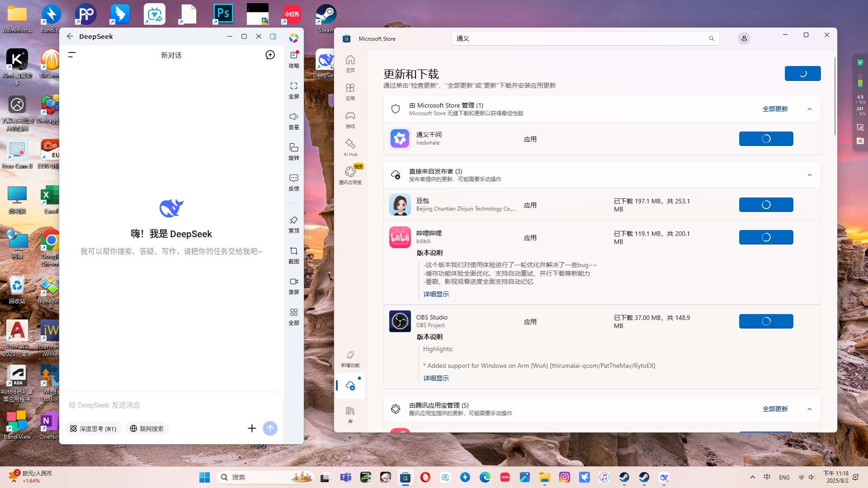Click update button for 通义千问

[x=766, y=139]
